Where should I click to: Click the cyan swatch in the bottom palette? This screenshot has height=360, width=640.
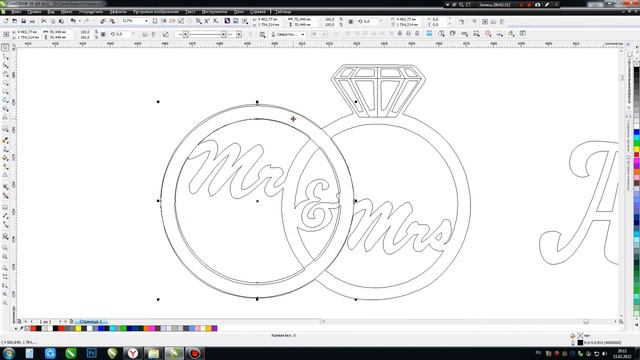[x=113, y=328]
